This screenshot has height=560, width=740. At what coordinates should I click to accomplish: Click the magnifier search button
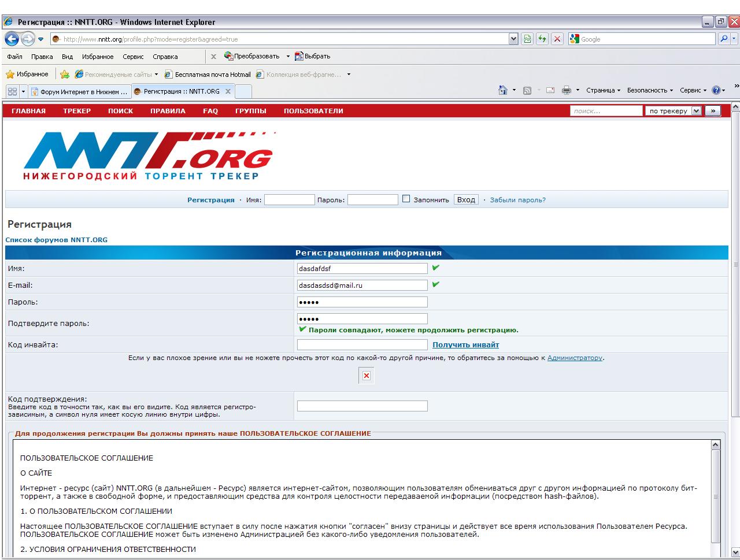723,39
